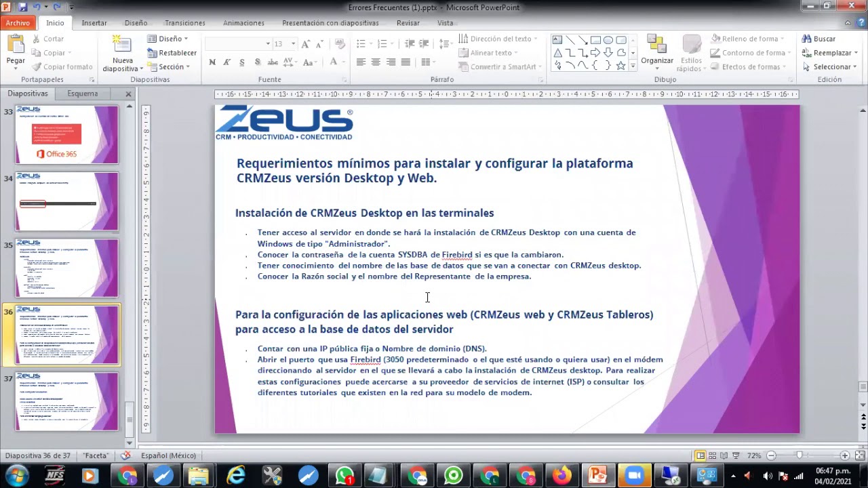Open the Seleccionar dropdown
This screenshot has height=488, width=868.
[829, 66]
